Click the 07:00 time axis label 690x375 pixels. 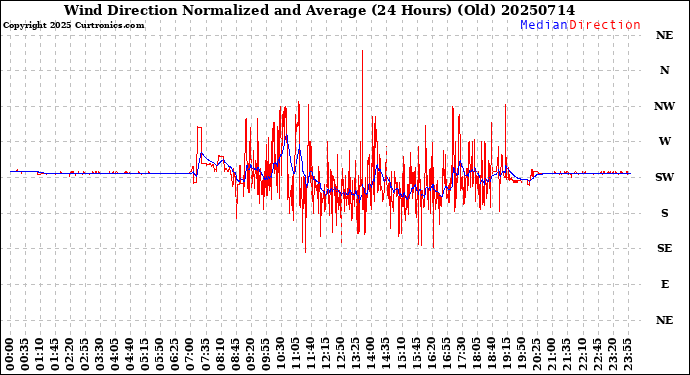(x=191, y=354)
